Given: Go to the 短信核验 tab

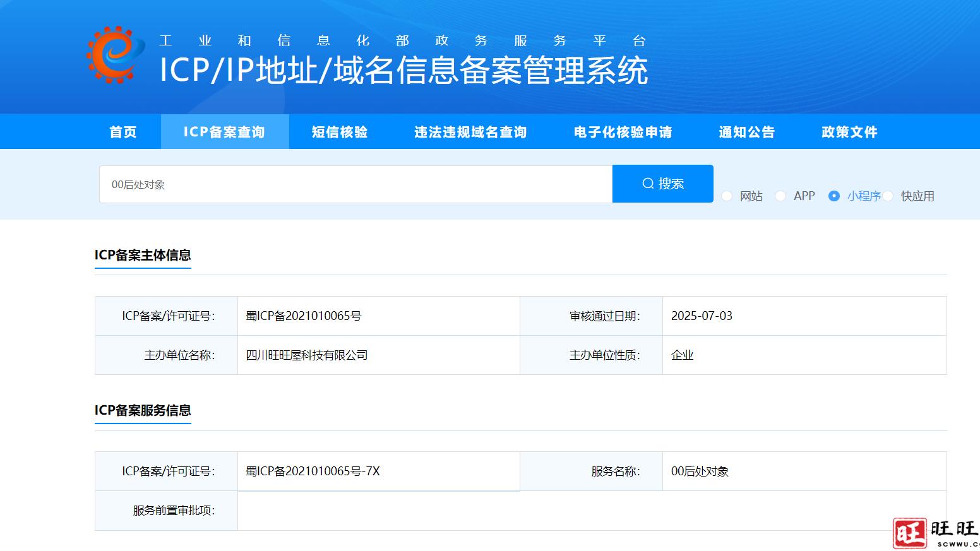Looking at the screenshot, I should click(340, 132).
